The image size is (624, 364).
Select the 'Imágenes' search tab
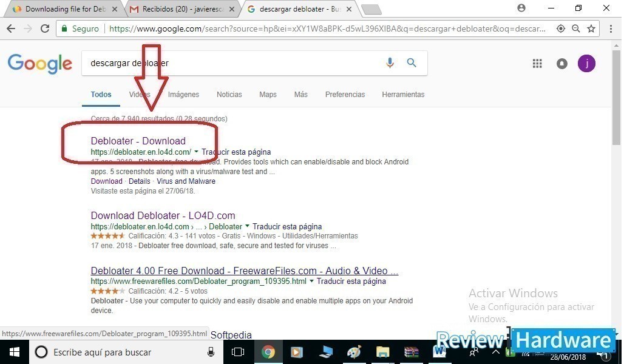coord(183,94)
